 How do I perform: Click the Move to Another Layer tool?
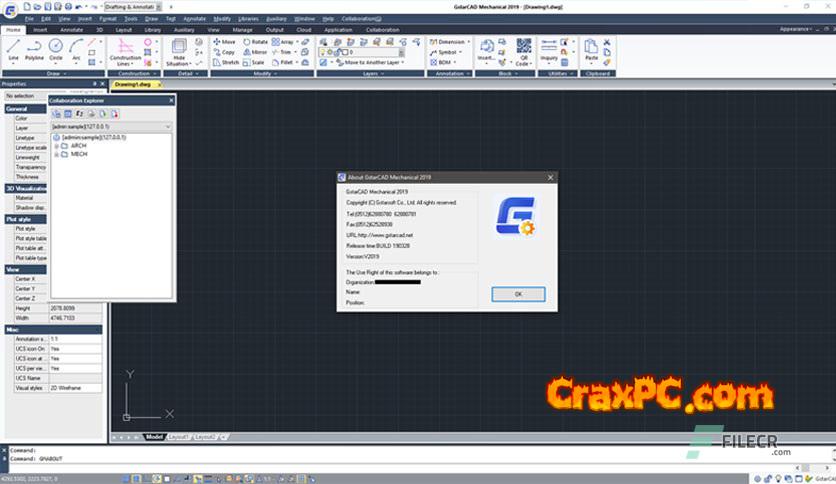pos(371,62)
